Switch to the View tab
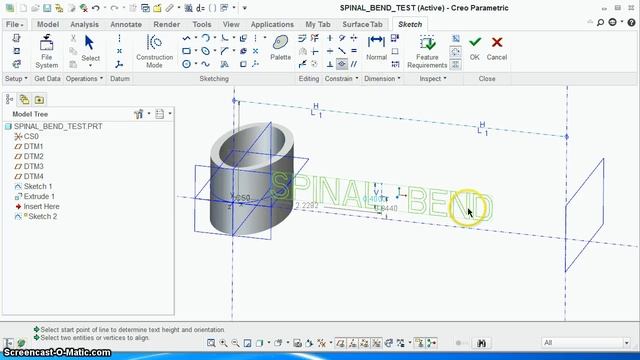Image resolution: width=640 pixels, height=360 pixels. (x=231, y=24)
